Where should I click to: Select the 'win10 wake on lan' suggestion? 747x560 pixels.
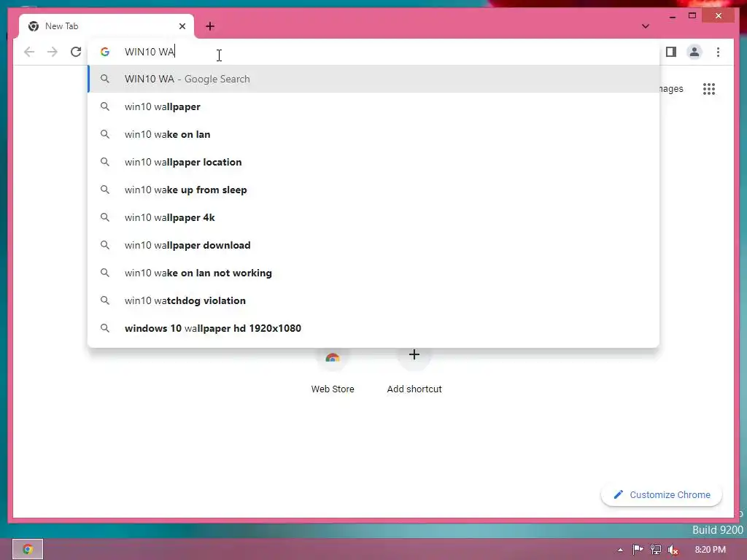[373, 134]
